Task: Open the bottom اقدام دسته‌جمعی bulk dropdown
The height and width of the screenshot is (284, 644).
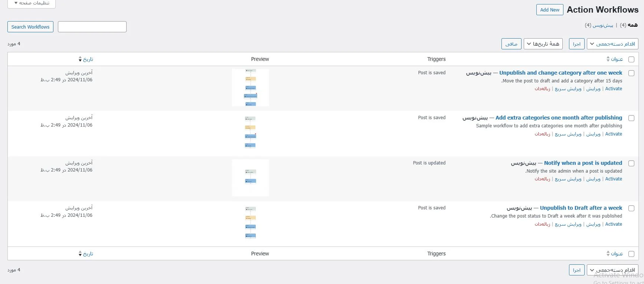Action: [x=612, y=270]
